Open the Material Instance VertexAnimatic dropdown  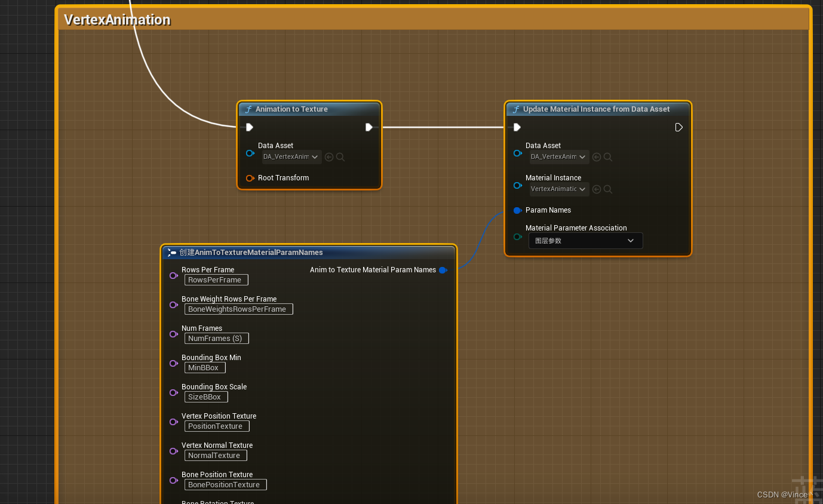pos(560,189)
